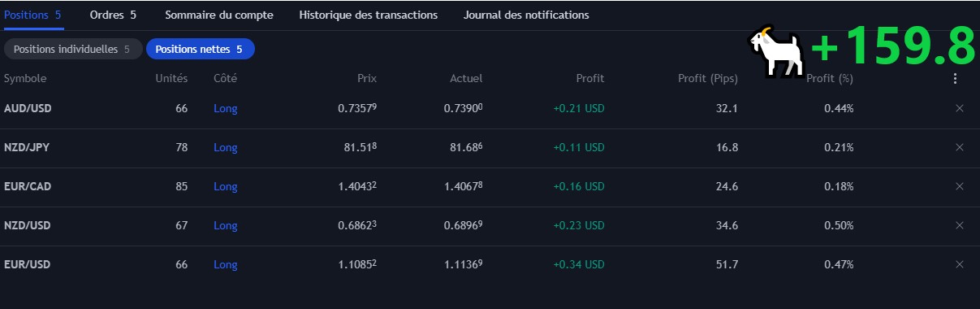The image size is (980, 309).
Task: Click the Long side link for NZD/JPY
Action: [x=226, y=147]
